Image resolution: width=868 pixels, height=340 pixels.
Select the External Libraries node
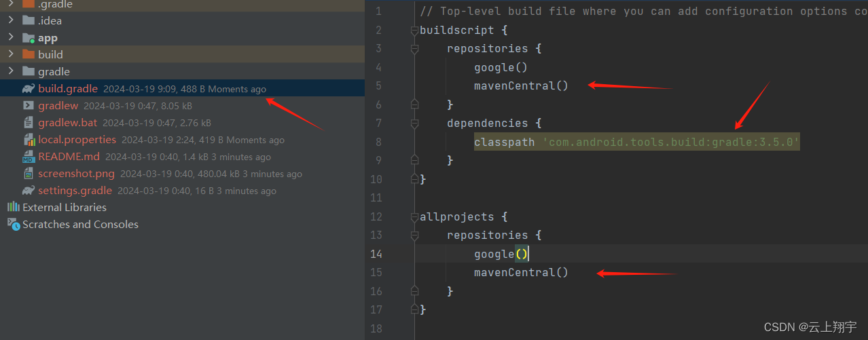point(65,207)
